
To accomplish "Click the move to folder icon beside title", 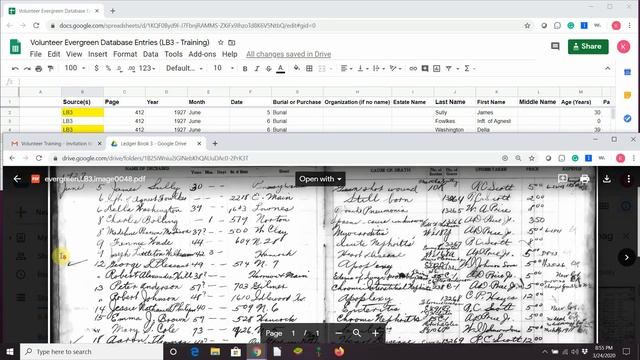I will pyautogui.click(x=232, y=42).
